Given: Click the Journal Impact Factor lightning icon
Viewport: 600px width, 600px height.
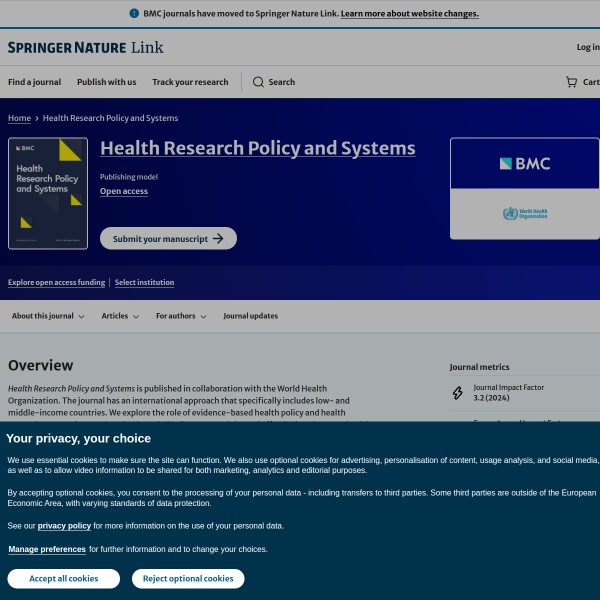Looking at the screenshot, I should coord(458,393).
